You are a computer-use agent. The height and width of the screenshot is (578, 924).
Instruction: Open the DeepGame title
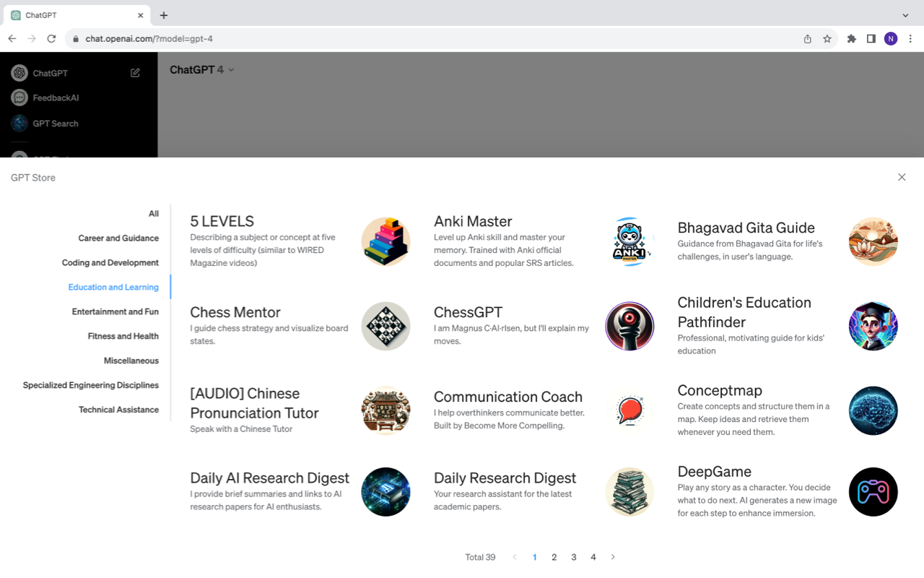(715, 472)
